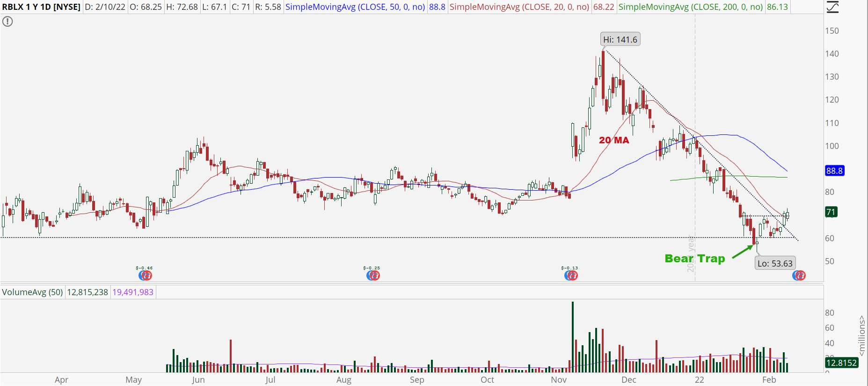Click the blue 88.8 price axis tag
This screenshot has width=868, height=386.
[834, 171]
